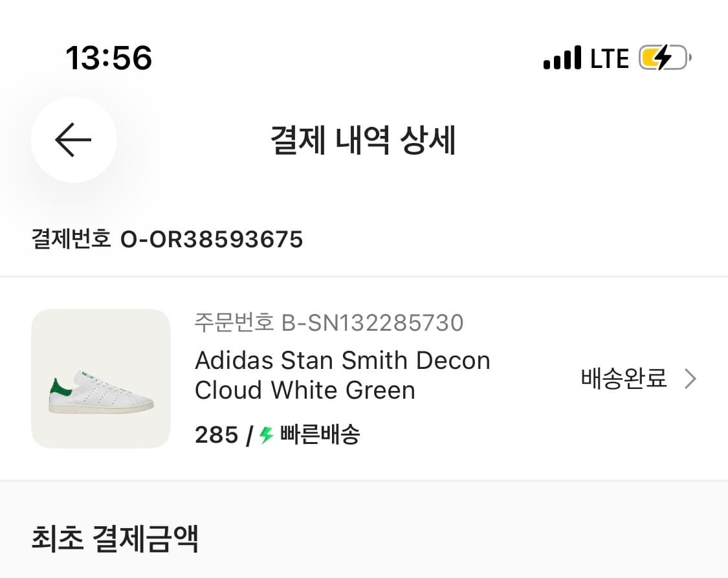Open Adidas Stan Smith Decon product page
The height and width of the screenshot is (578, 728).
342,375
